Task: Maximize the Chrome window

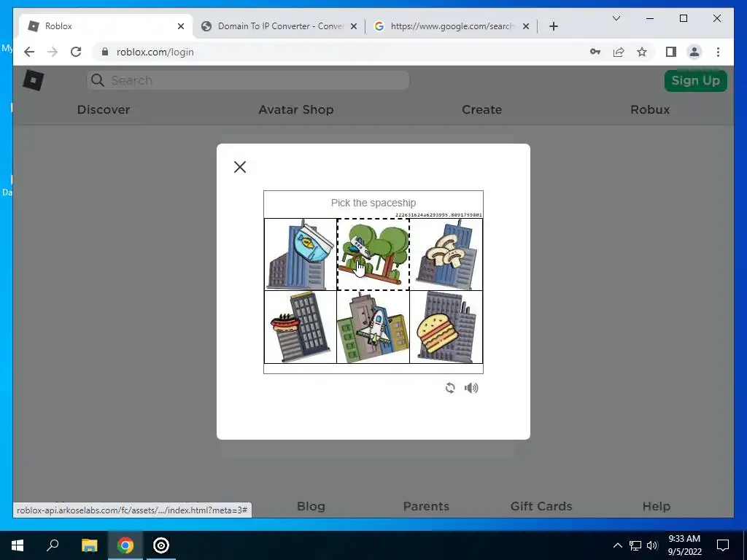Action: [x=683, y=18]
